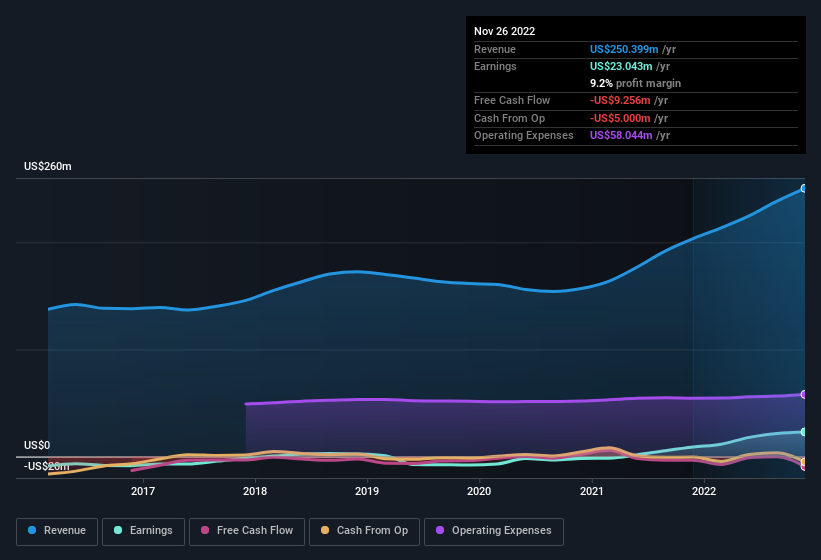Click the 2017 x-axis label
The image size is (821, 560).
pyautogui.click(x=143, y=491)
